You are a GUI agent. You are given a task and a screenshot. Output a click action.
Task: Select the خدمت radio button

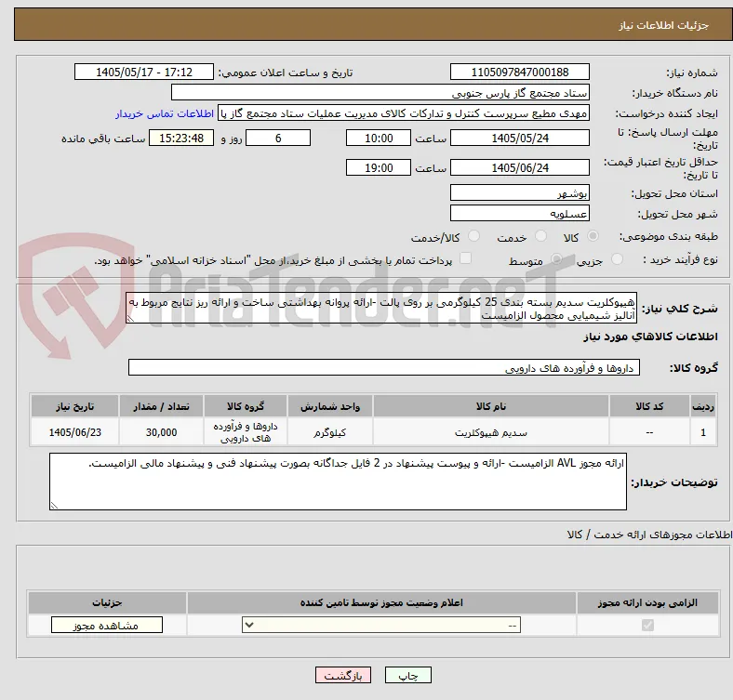pyautogui.click(x=540, y=236)
